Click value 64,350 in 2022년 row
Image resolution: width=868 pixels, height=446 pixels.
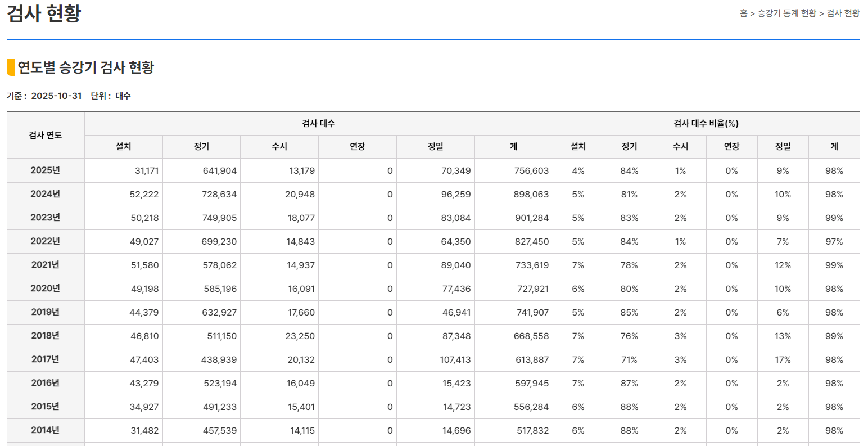[x=456, y=242]
